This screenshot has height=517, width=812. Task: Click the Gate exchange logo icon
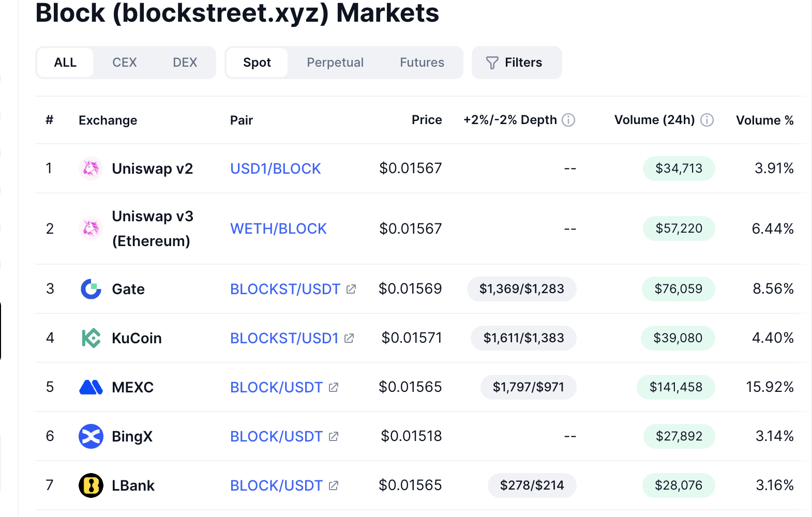(91, 289)
